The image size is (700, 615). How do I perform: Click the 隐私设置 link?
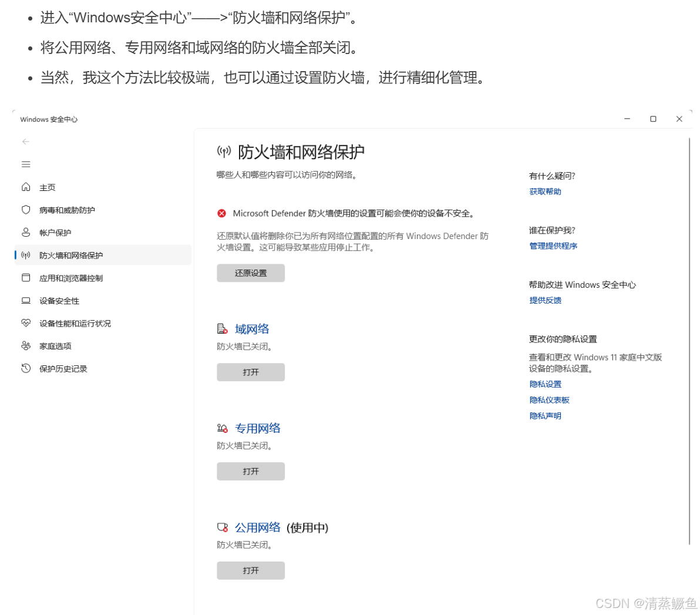[x=545, y=384]
